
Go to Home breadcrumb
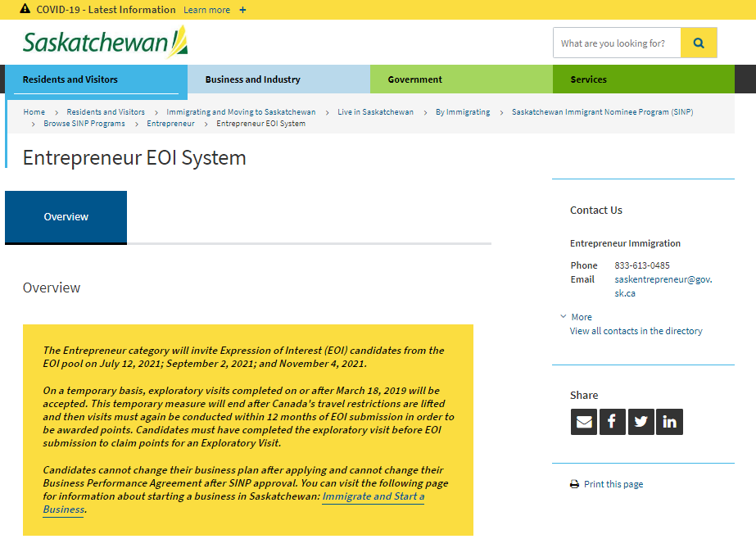click(x=34, y=112)
